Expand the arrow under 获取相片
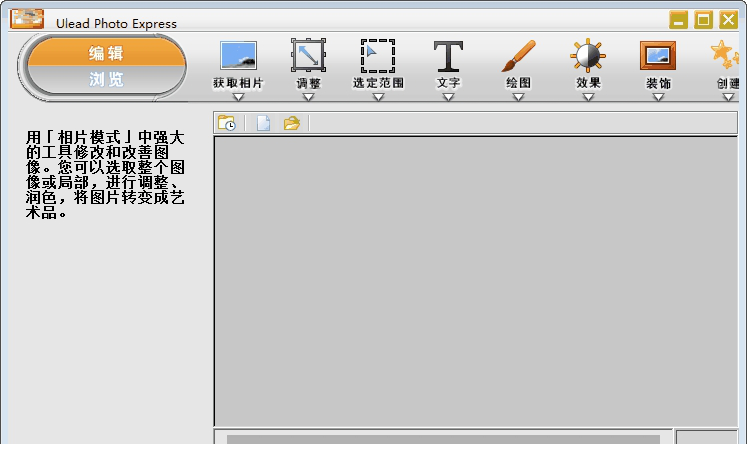This screenshot has height=461, width=747. 238,97
